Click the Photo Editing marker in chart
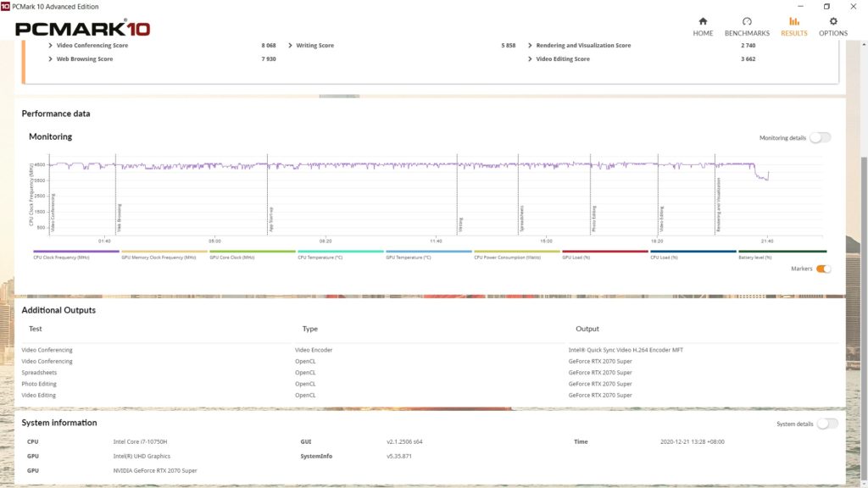The width and height of the screenshot is (868, 488). [x=593, y=219]
